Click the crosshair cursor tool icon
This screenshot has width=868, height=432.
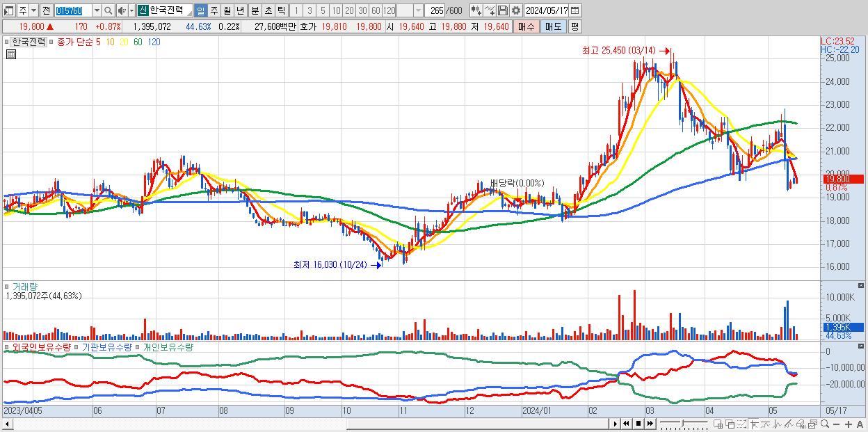pyautogui.click(x=754, y=424)
